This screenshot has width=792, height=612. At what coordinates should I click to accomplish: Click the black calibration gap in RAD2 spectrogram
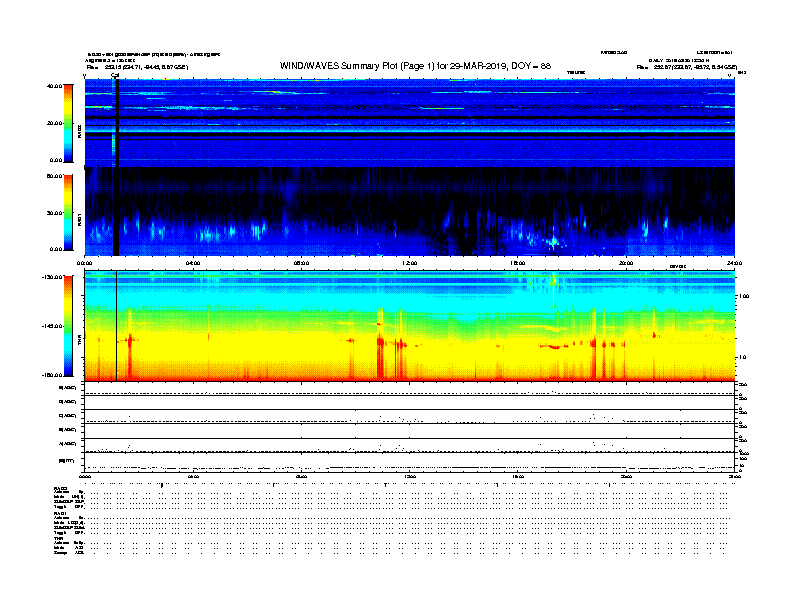(x=117, y=123)
